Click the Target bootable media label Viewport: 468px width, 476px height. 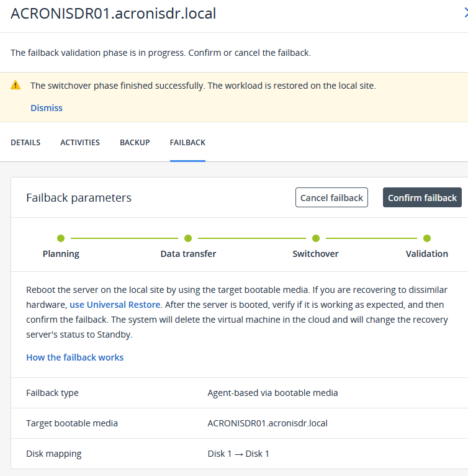(x=71, y=423)
